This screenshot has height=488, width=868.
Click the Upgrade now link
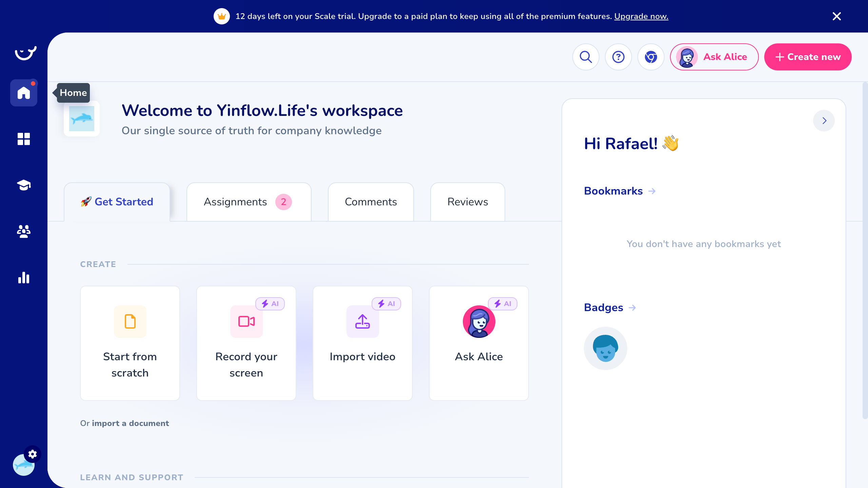coord(641,16)
